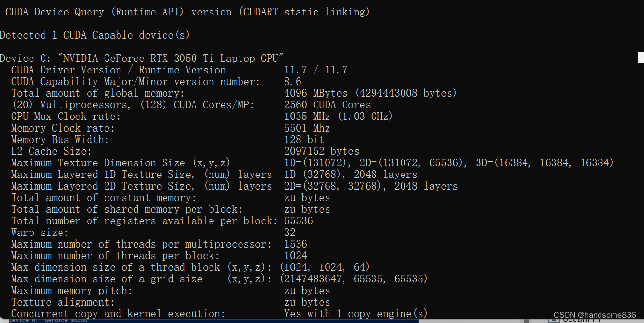Image resolution: width=644 pixels, height=323 pixels.
Task: Select the '1D=(131072)' texture dimension value
Action: point(316,163)
